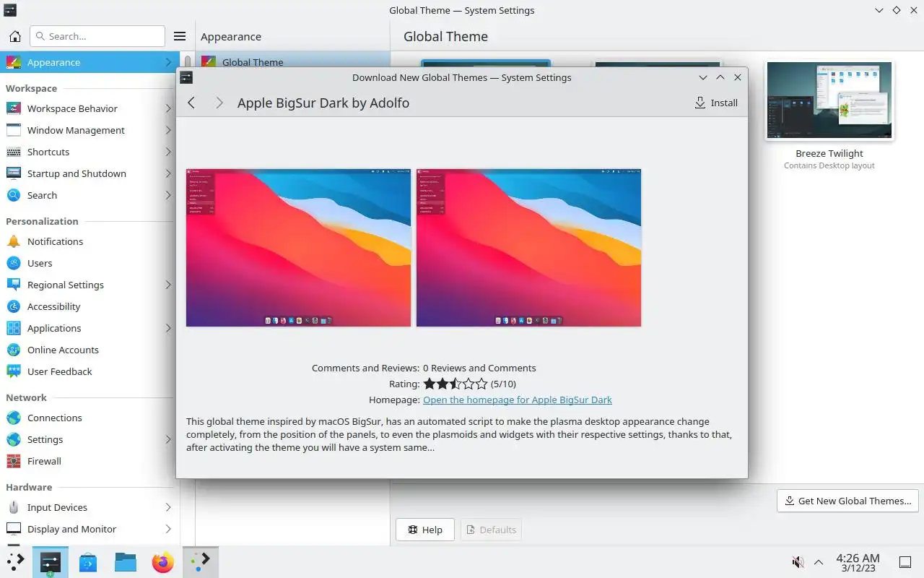
Task: Click the Display and Monitor icon
Action: pos(14,529)
